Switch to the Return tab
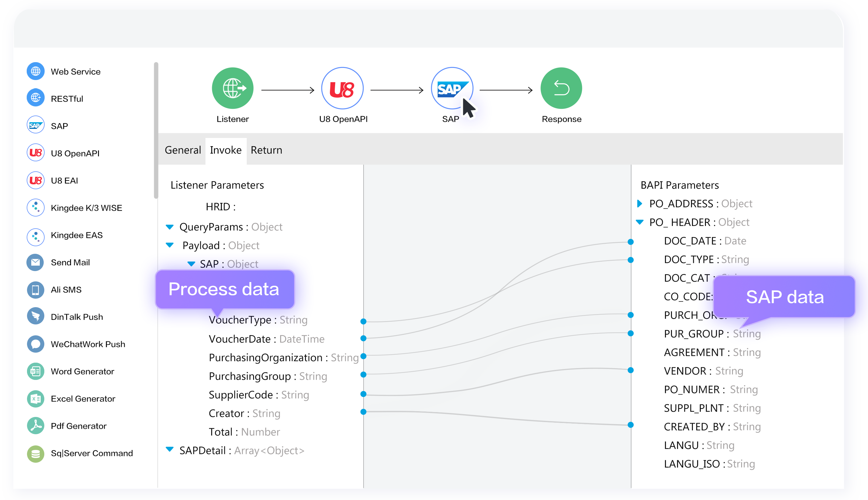Viewport: 868px width, 500px height. click(266, 150)
